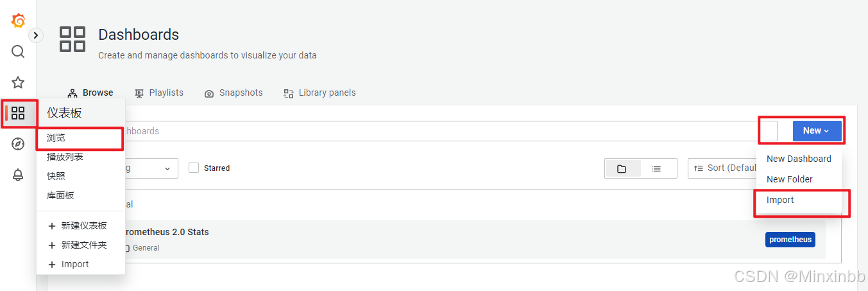
Task: Switch to list view icon
Action: coord(656,168)
